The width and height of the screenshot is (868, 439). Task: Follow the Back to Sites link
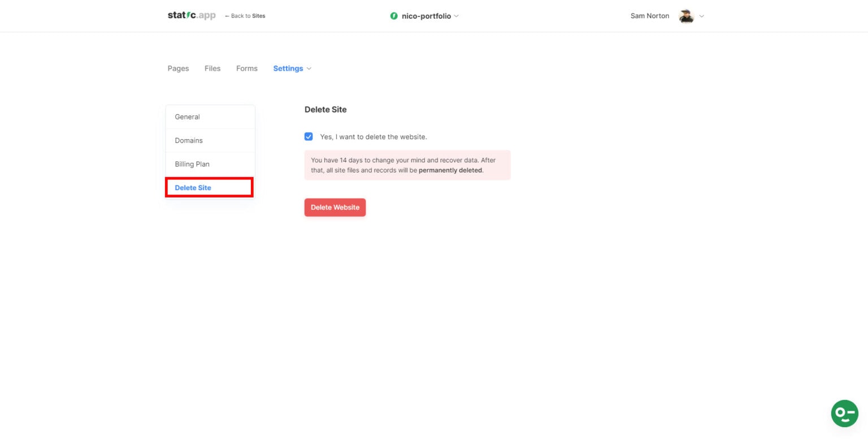point(245,16)
